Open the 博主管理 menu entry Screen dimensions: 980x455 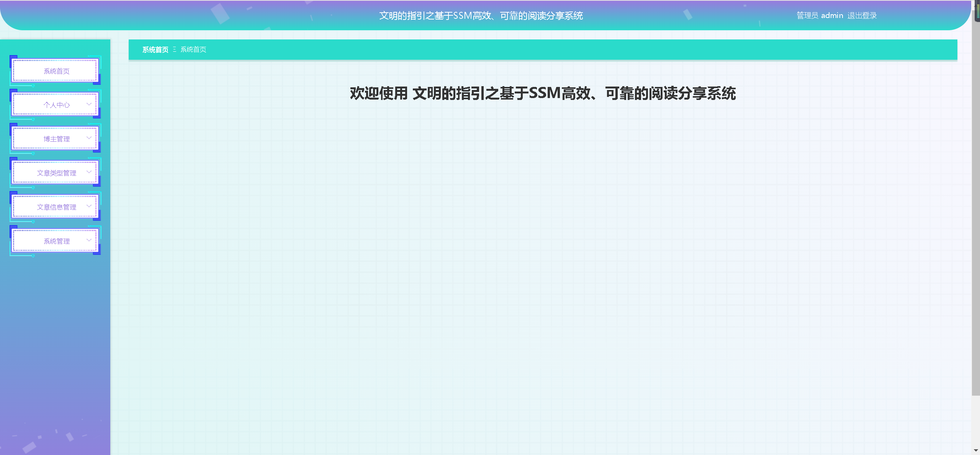(56, 139)
